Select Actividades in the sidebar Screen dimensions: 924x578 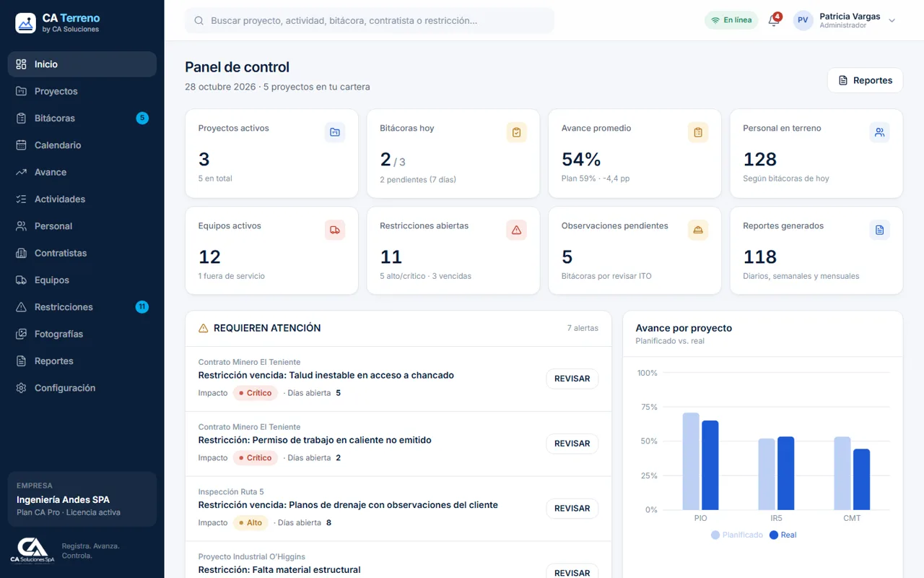(82, 199)
